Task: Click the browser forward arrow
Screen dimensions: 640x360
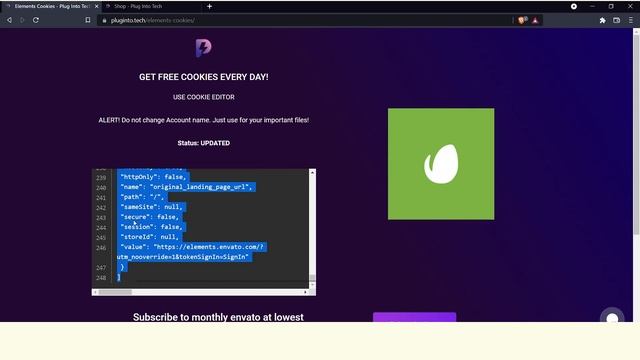Action: pyautogui.click(x=22, y=20)
